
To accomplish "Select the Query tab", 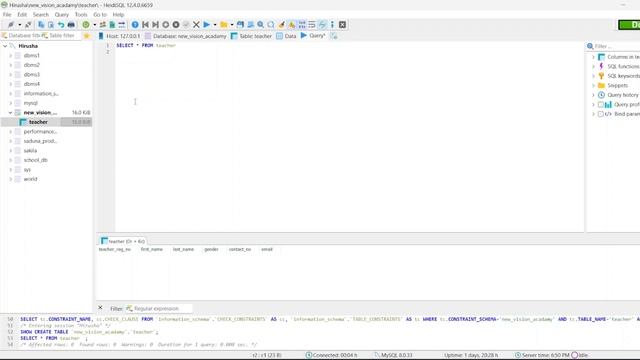I will pos(313,36).
